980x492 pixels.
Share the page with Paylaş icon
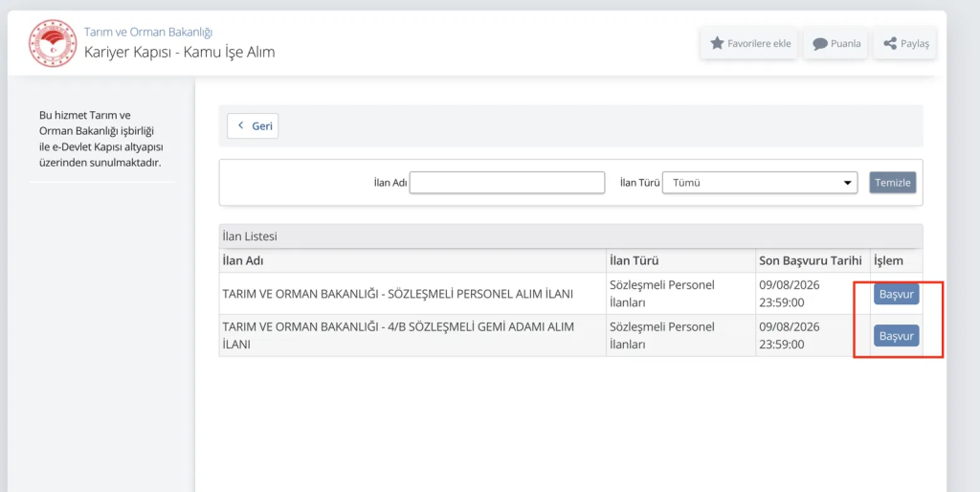[x=905, y=43]
